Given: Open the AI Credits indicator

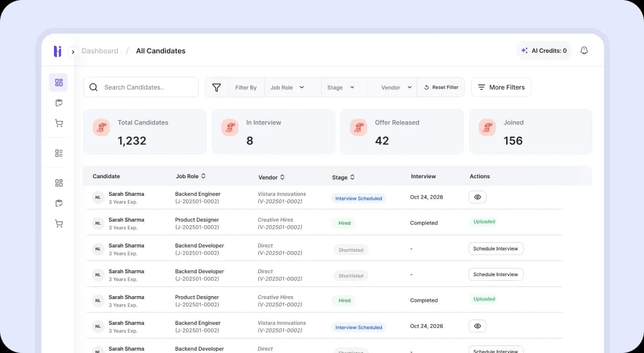Looking at the screenshot, I should 544,50.
